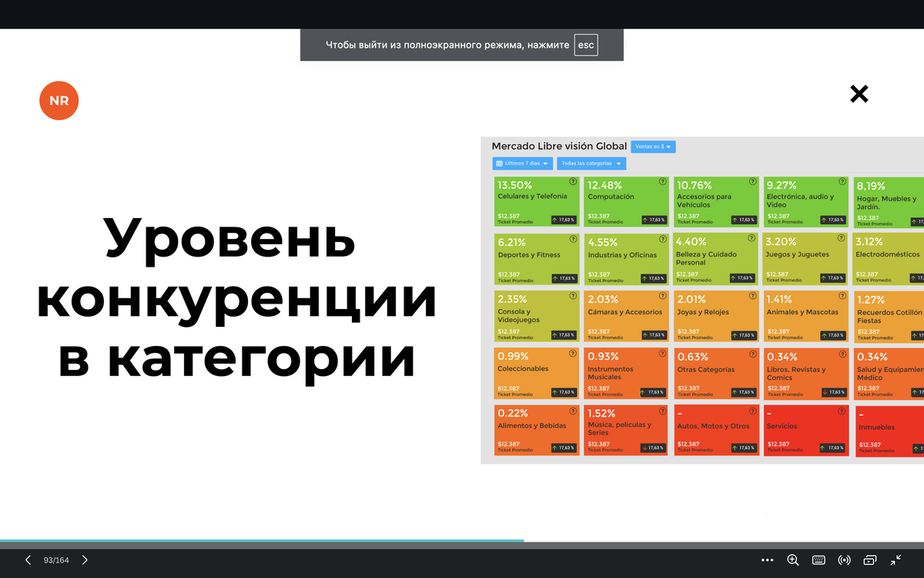The height and width of the screenshot is (578, 924).
Task: Click the 0.34% Libros, Revistas y Comics tile
Action: 805,373
